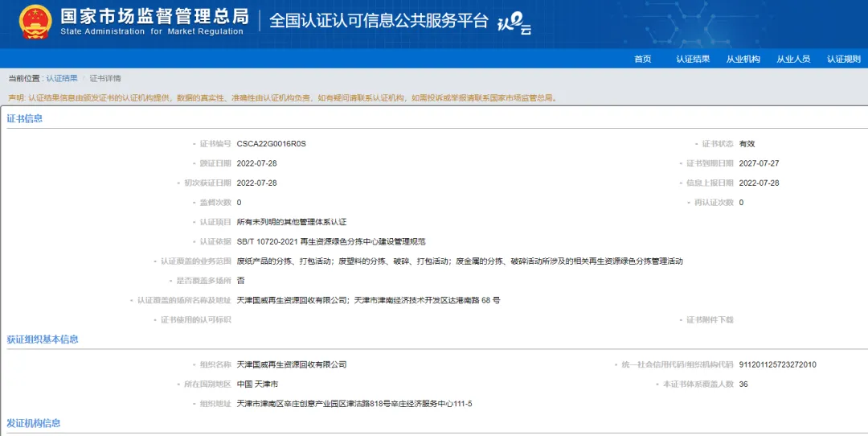868x436 pixels.
Task: Open the 首页 home menu
Action: point(643,60)
